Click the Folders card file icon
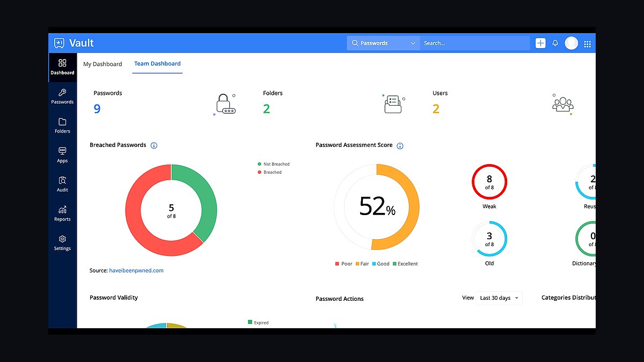This screenshot has height=362, width=644. pos(393,103)
